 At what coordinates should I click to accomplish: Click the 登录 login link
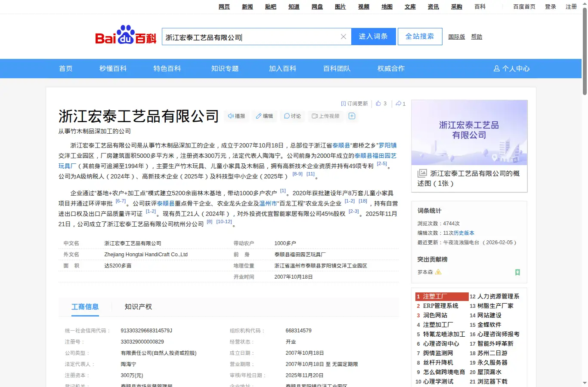pyautogui.click(x=551, y=6)
